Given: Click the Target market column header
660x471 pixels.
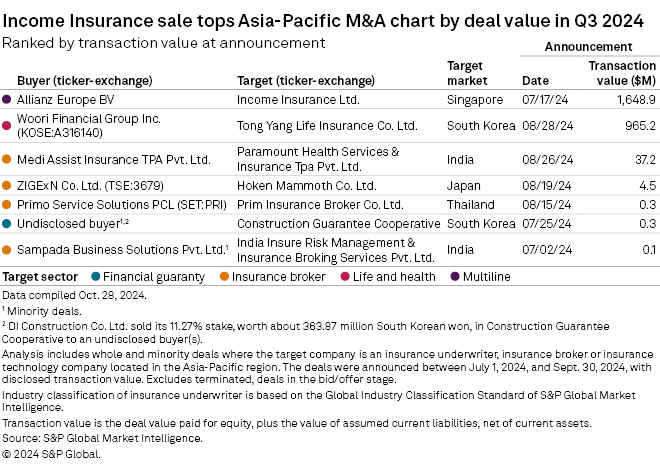Looking at the screenshot, I should point(467,72).
